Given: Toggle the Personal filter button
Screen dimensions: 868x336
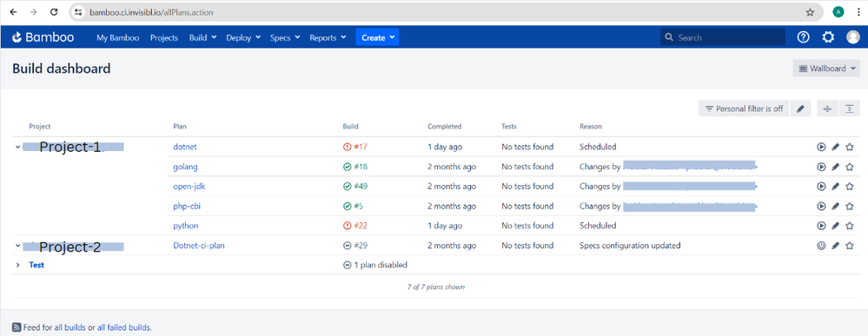Looking at the screenshot, I should pos(744,109).
